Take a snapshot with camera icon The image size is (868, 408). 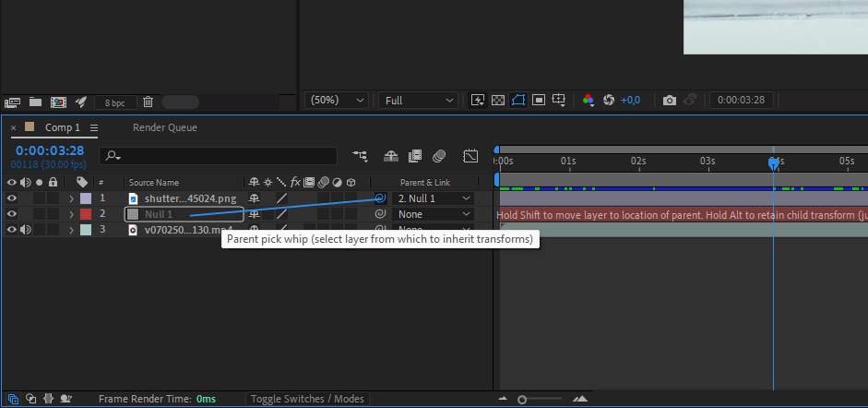(670, 101)
